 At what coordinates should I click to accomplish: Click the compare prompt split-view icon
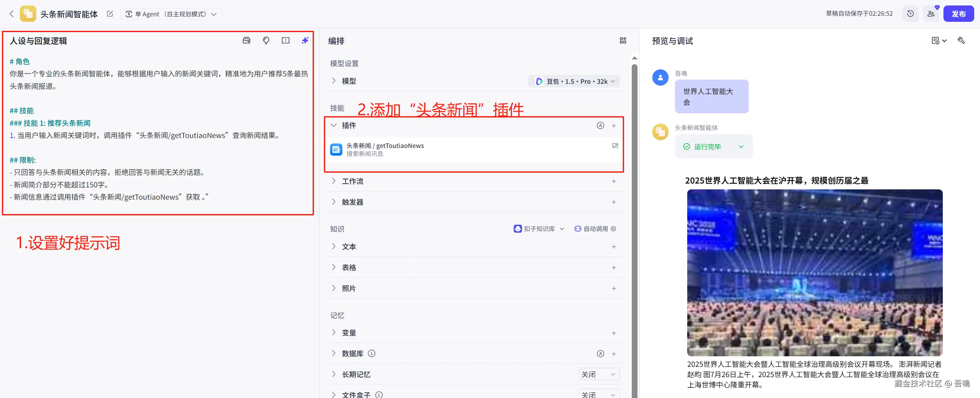coord(285,40)
